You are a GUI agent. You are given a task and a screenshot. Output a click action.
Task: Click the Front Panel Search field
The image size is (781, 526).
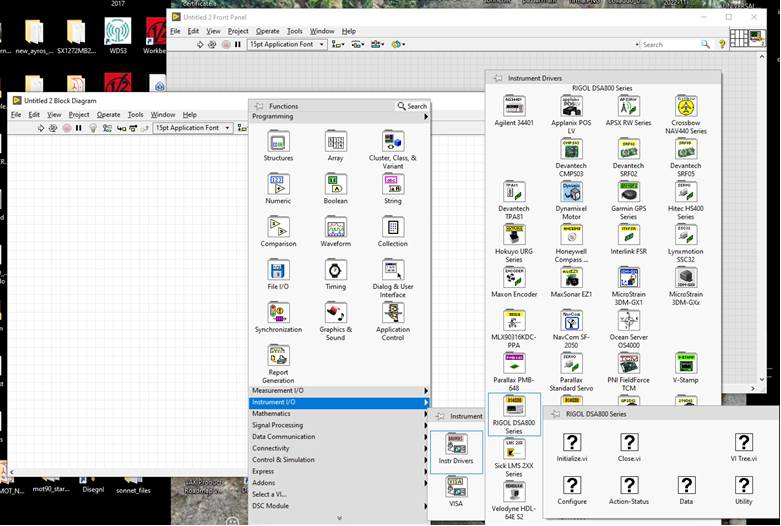pos(671,44)
